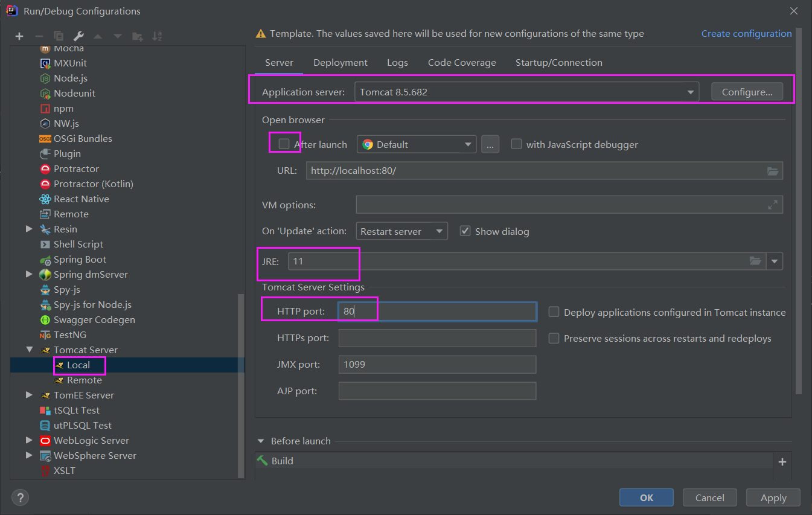Click the Apply button

(773, 497)
